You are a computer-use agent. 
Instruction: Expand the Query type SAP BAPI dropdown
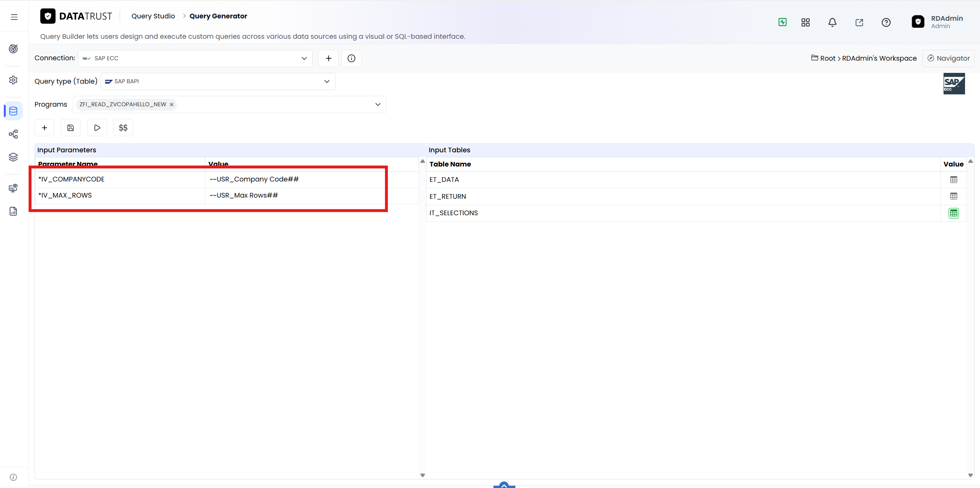pyautogui.click(x=218, y=81)
